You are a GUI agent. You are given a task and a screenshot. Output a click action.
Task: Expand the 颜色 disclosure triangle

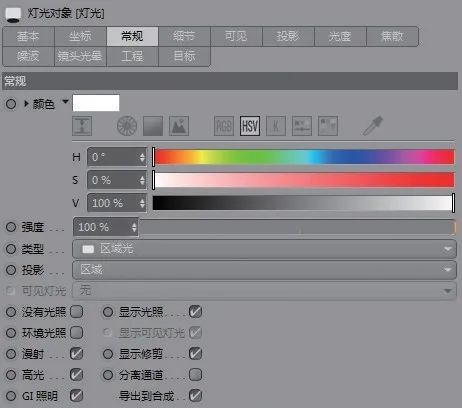point(26,104)
